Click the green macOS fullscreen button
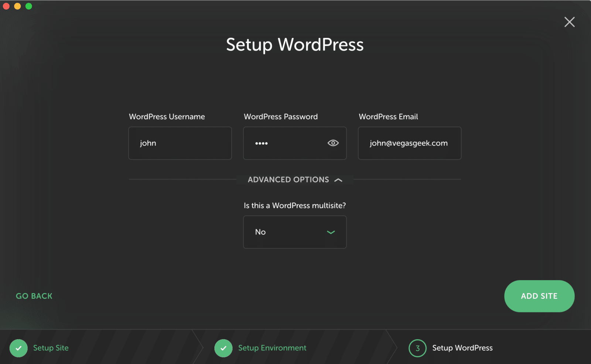The height and width of the screenshot is (364, 591). coord(29,6)
